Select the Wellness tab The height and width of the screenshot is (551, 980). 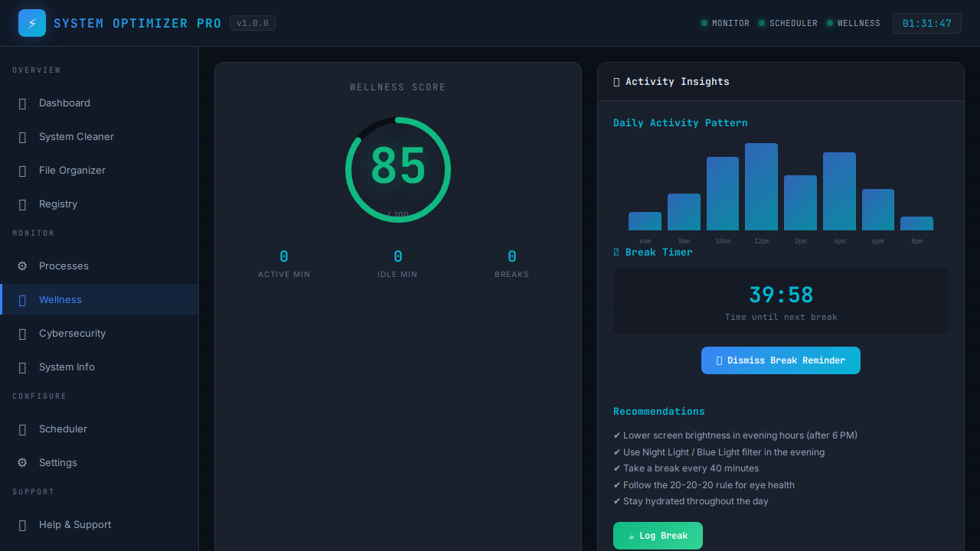pos(60,299)
